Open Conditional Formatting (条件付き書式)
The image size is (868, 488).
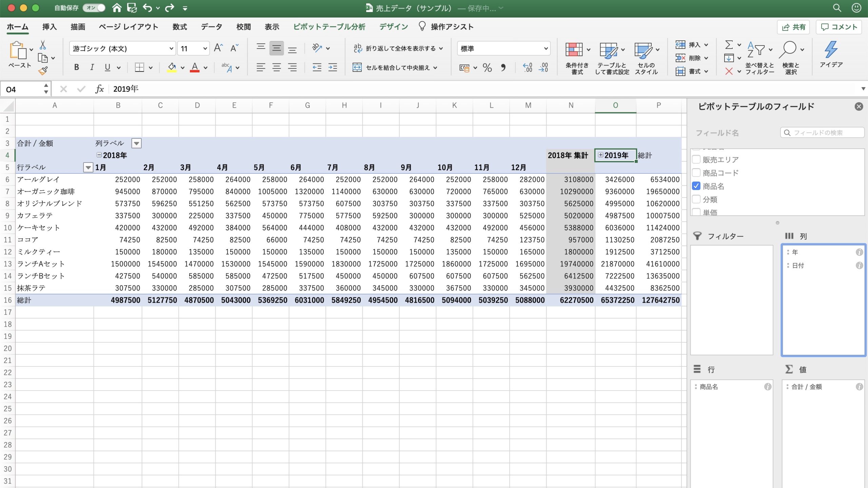(x=577, y=58)
